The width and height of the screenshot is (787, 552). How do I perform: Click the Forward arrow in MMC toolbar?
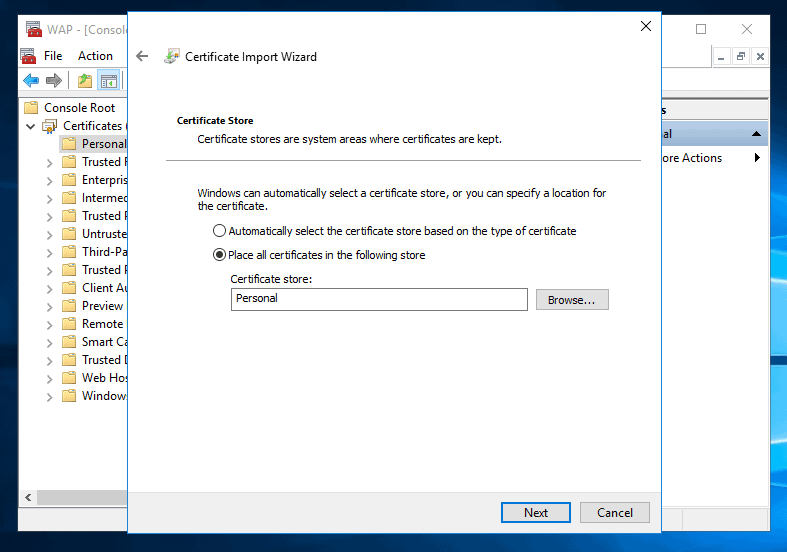53,80
